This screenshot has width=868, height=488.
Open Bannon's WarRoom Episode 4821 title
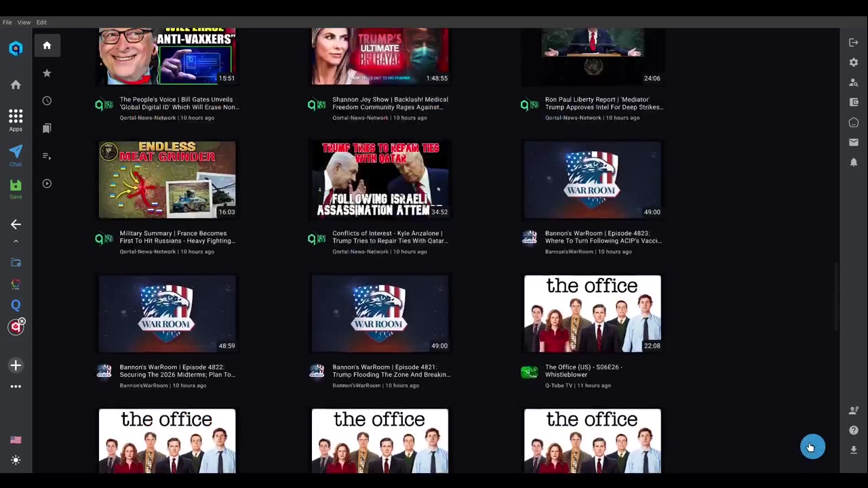click(x=391, y=371)
